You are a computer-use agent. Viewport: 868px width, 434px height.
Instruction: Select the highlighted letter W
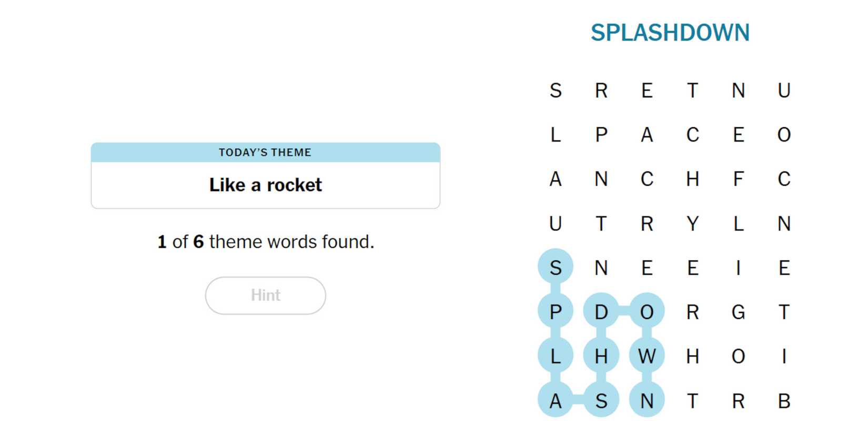coord(647,357)
